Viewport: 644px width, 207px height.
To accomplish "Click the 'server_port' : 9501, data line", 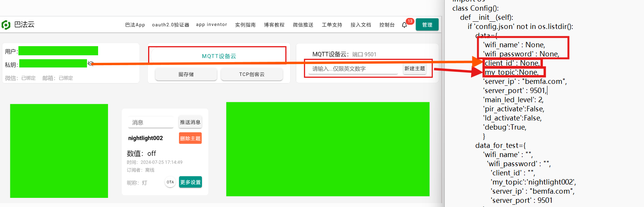I will 515,91.
